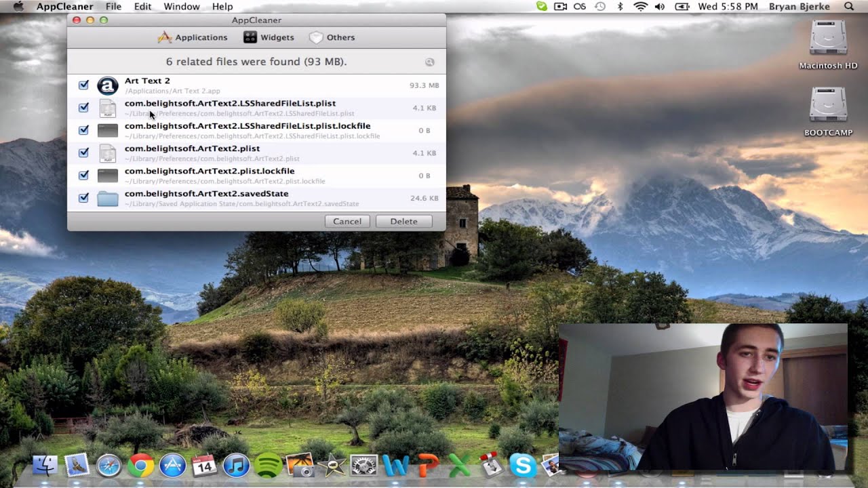The image size is (868, 488).
Task: Click the volume icon in menu bar
Action: point(660,6)
